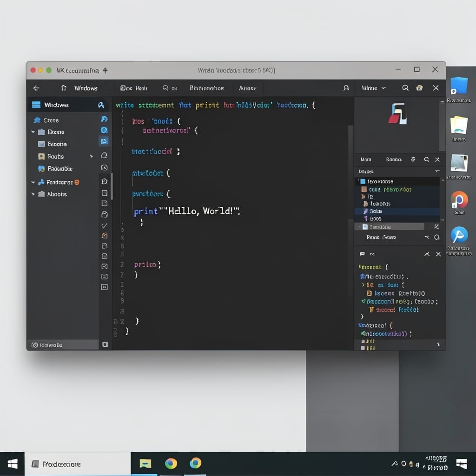Close the Mam/Romno panel with its X
Viewport: 476px width, 476px height.
tap(437, 159)
